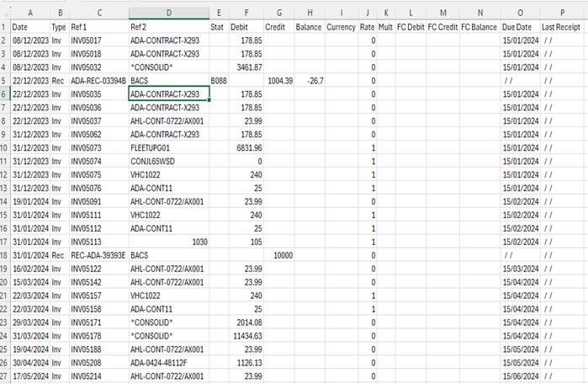The height and width of the screenshot is (384, 588).
Task: Click the Last Receipt header cell
Action: (x=562, y=27)
